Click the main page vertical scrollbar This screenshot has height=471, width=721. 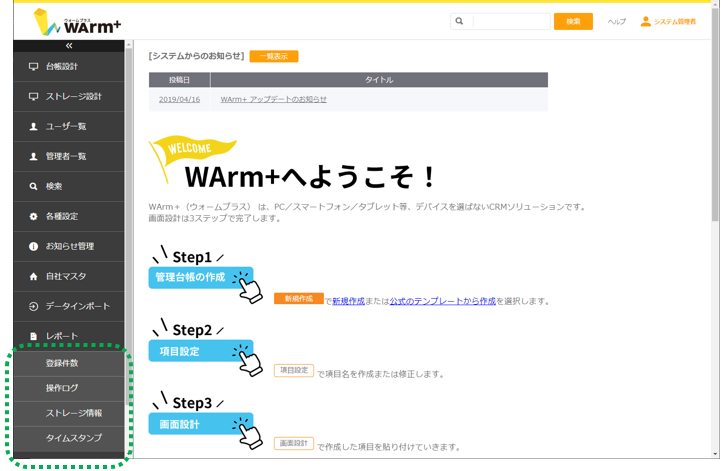715,115
